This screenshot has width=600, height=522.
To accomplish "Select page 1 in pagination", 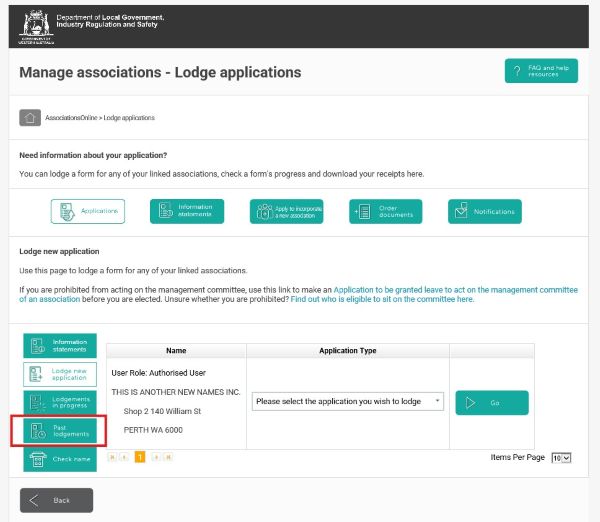I will tap(140, 457).
